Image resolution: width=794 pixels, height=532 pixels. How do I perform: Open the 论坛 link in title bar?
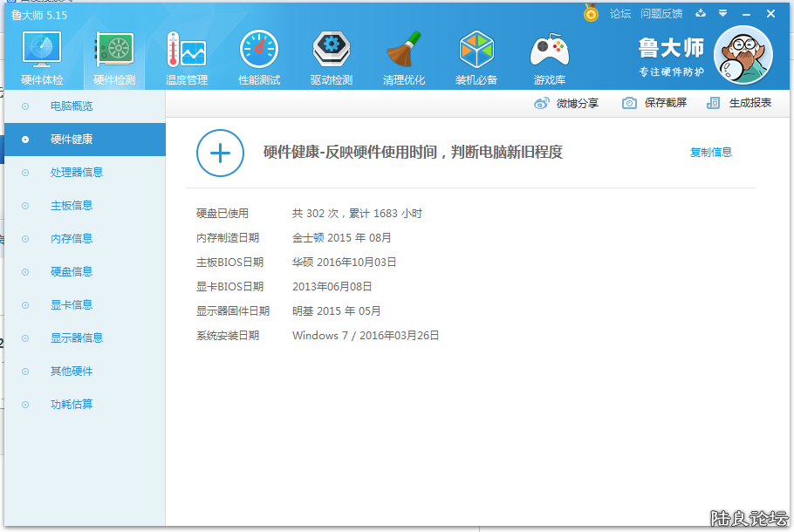coord(619,14)
